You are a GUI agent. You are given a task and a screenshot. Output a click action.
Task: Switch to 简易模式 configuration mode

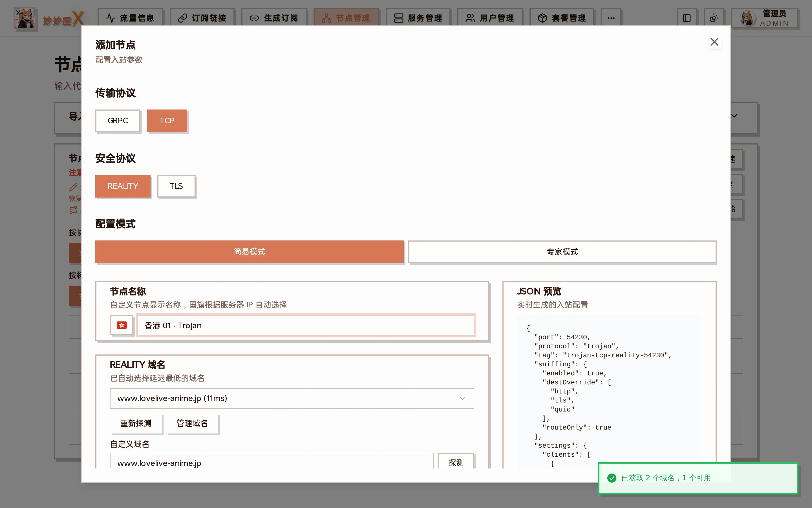249,252
